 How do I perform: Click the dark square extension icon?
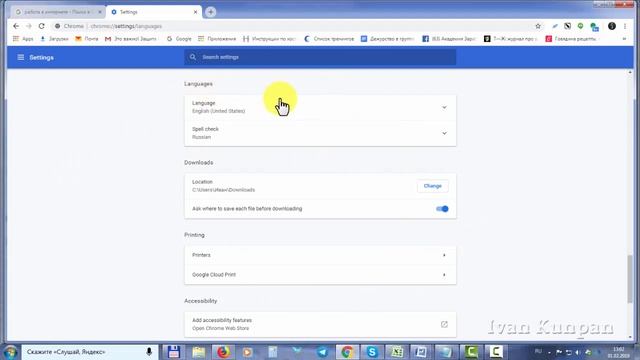pos(567,26)
